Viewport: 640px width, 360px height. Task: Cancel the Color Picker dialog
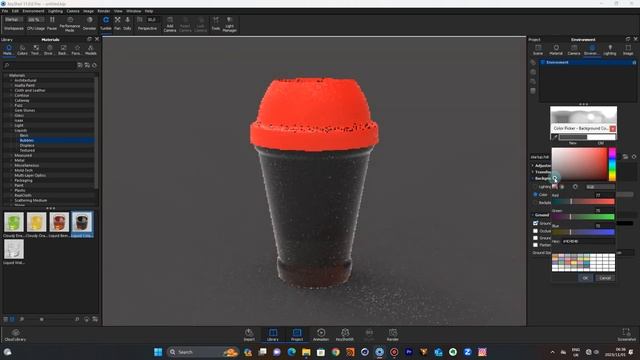pyautogui.click(x=605, y=278)
